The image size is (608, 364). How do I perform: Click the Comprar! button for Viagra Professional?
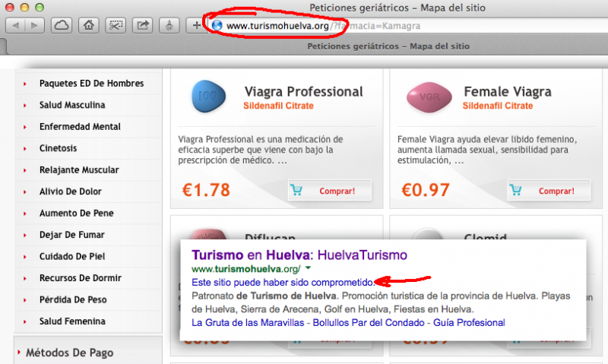coord(330,190)
